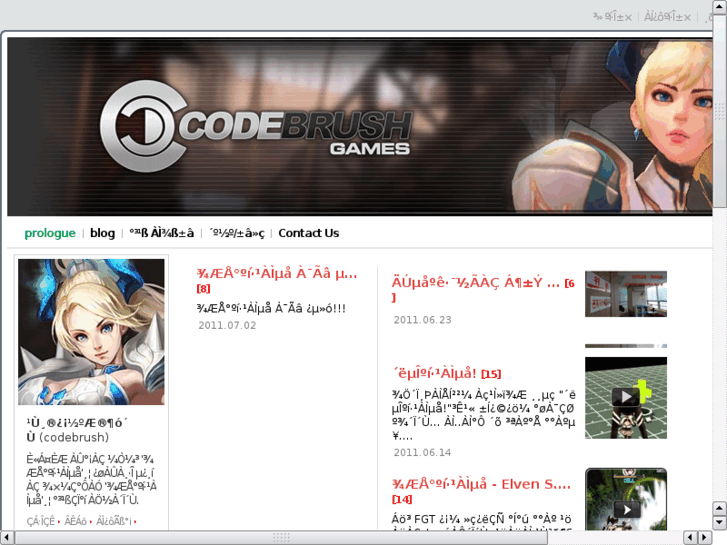Click third link under the profile description
Viewport: 727px width, 545px height.
pos(114,521)
